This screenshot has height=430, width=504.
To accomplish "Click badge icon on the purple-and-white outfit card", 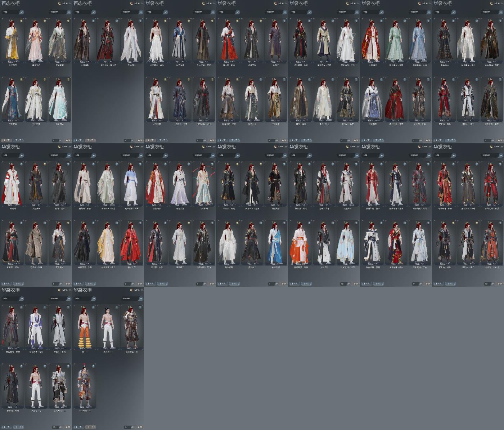I will click(45, 308).
